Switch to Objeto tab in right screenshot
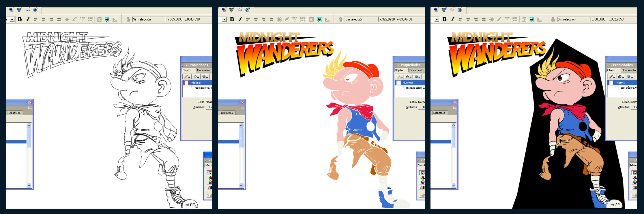The image size is (644, 214). click(613, 70)
